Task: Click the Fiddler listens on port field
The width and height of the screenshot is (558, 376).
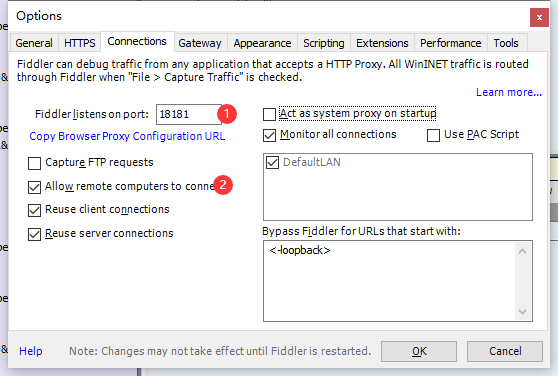Action: pos(189,114)
